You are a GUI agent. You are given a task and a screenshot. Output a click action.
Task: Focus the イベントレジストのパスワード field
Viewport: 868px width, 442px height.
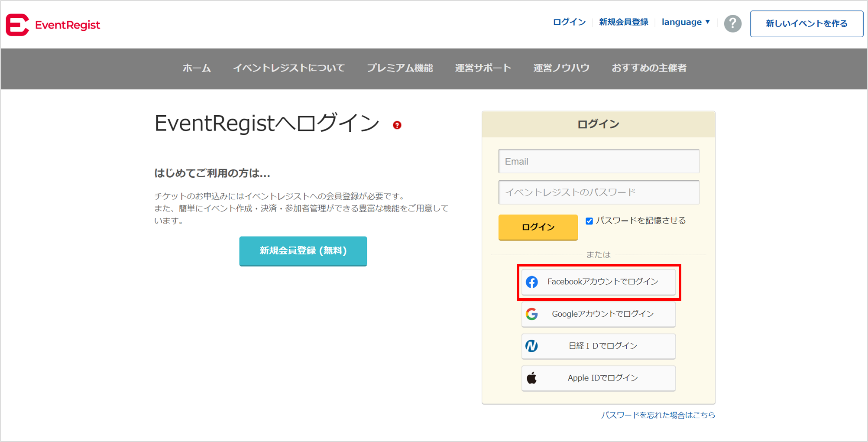point(599,192)
